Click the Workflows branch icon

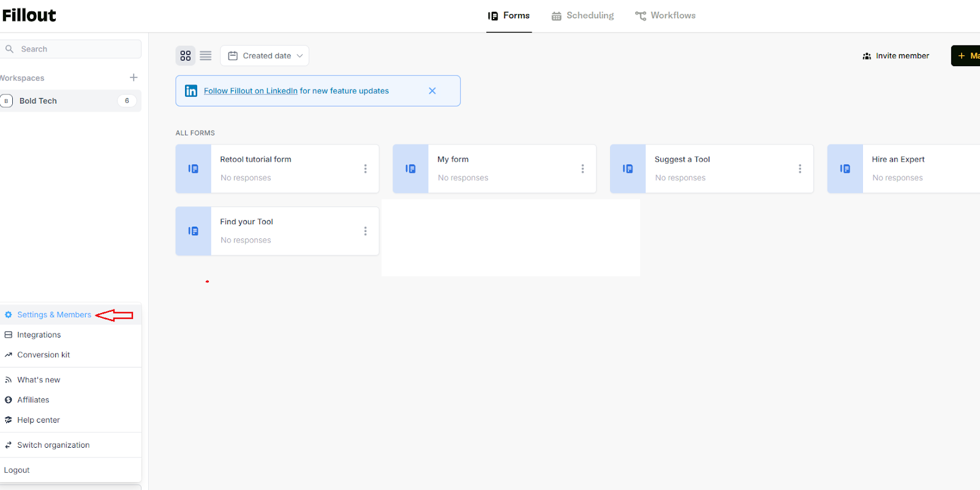pos(641,17)
